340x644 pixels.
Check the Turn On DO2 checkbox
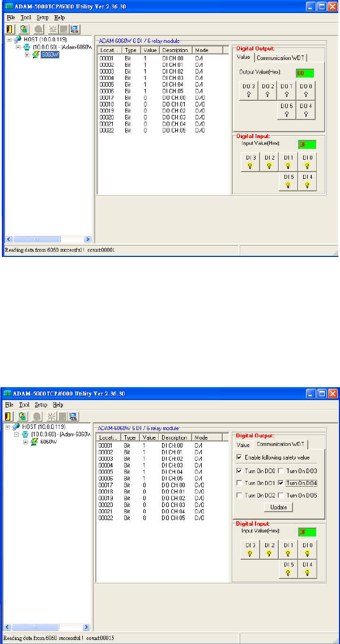click(x=239, y=495)
